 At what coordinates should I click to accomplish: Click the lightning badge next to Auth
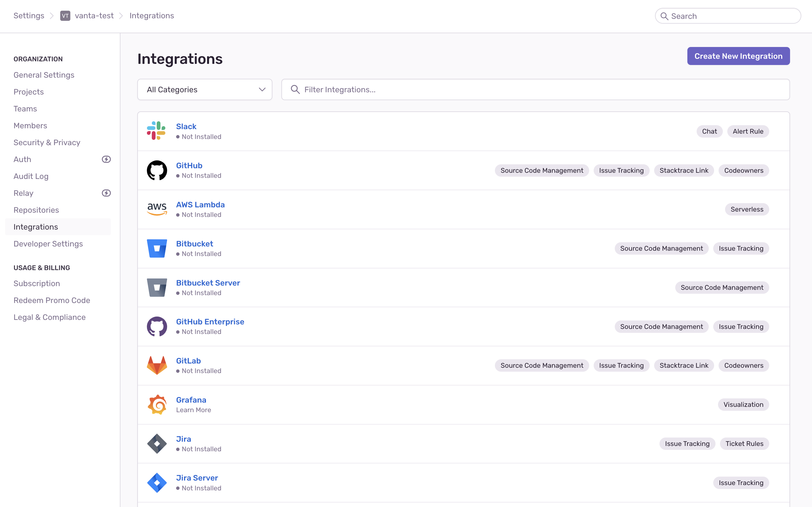[x=106, y=159]
